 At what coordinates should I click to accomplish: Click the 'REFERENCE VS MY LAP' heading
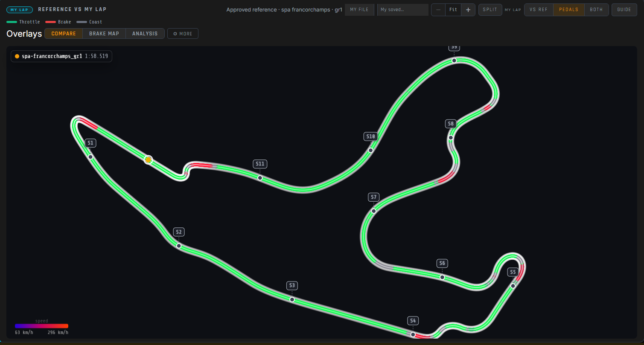72,9
